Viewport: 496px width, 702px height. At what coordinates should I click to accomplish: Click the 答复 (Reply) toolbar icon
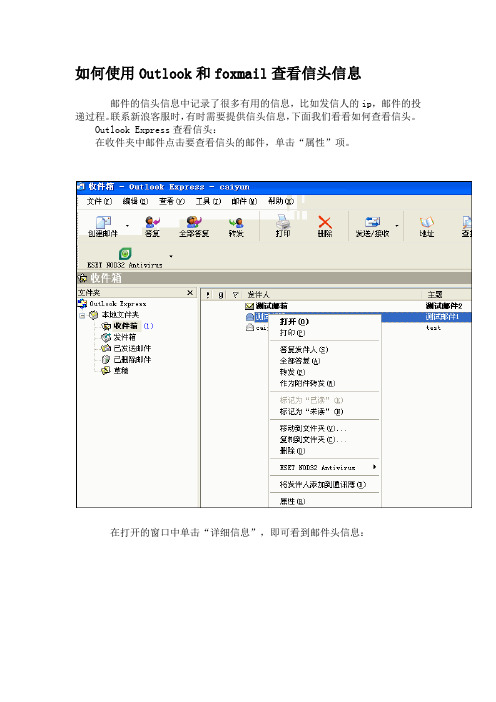click(152, 226)
